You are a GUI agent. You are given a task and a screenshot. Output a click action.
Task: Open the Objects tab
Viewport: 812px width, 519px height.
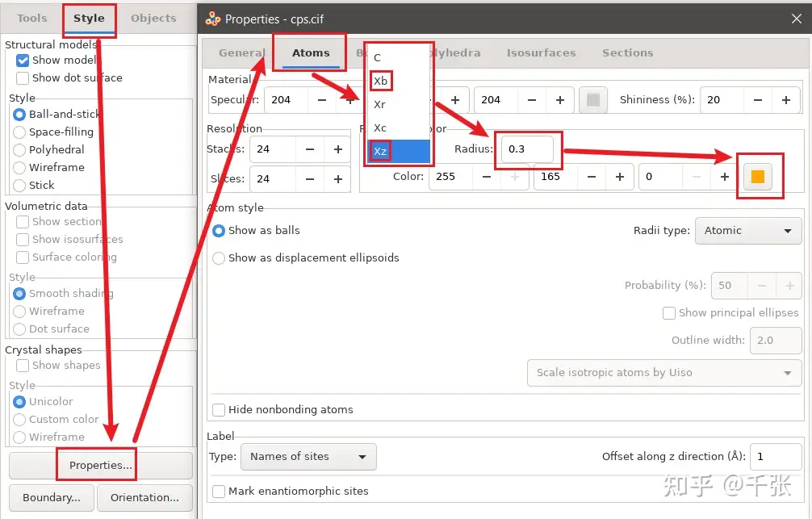coord(153,18)
